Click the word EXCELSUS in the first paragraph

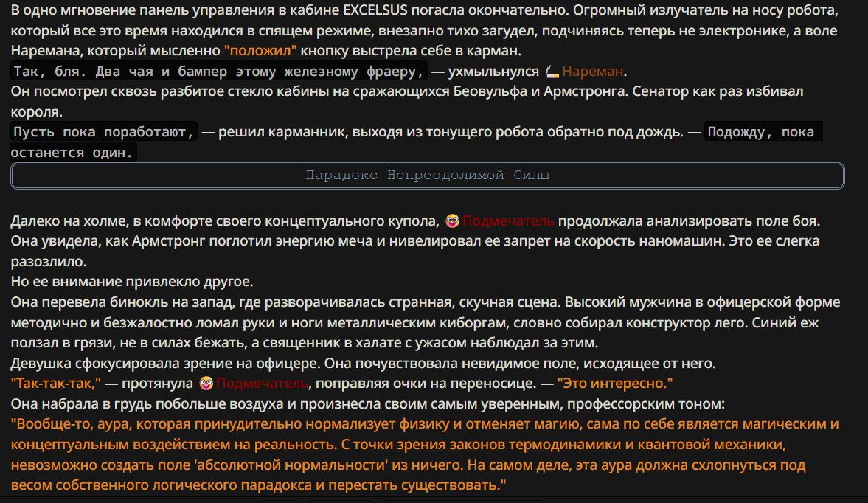375,10
